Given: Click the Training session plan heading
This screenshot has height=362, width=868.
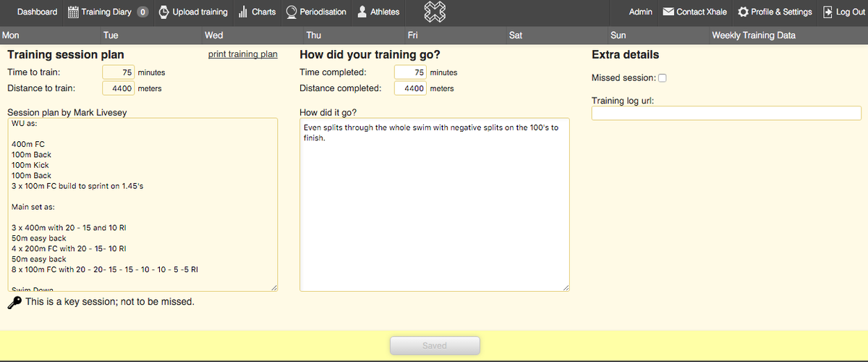Looking at the screenshot, I should coord(66,54).
